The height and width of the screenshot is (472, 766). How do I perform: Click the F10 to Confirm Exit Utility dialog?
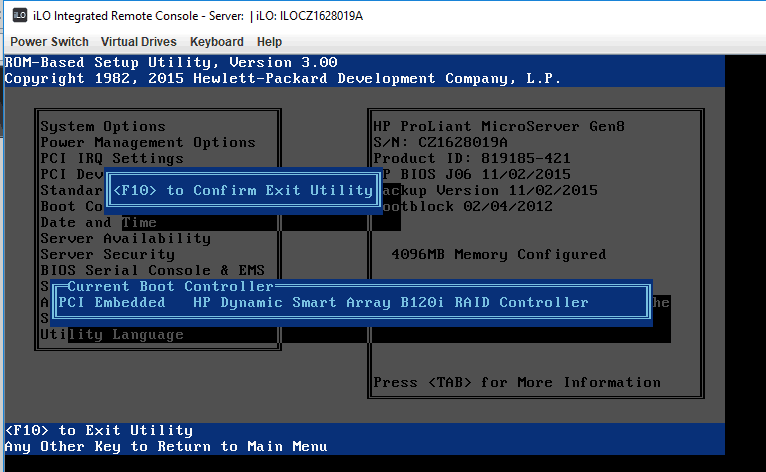point(243,191)
